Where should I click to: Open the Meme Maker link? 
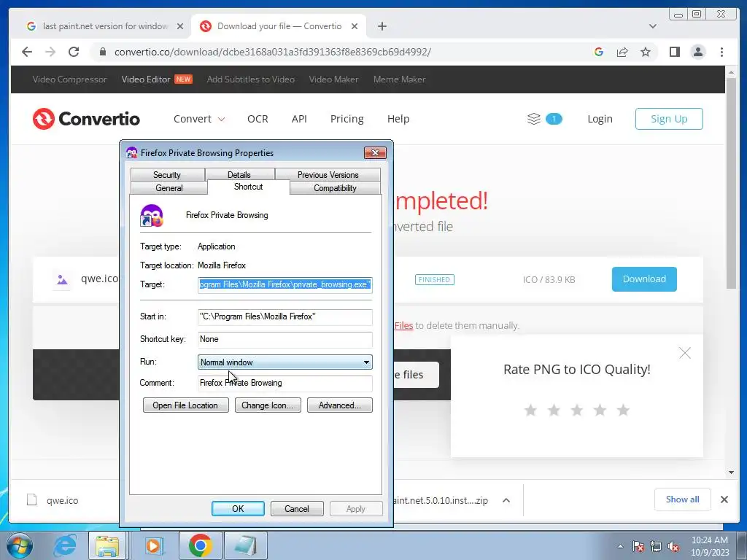pos(399,79)
